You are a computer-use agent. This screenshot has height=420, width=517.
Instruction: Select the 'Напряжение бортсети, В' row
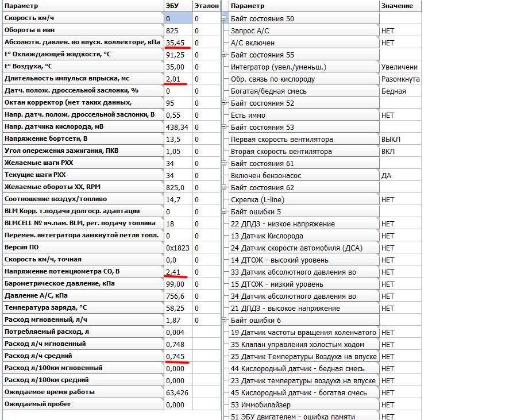[x=83, y=139]
